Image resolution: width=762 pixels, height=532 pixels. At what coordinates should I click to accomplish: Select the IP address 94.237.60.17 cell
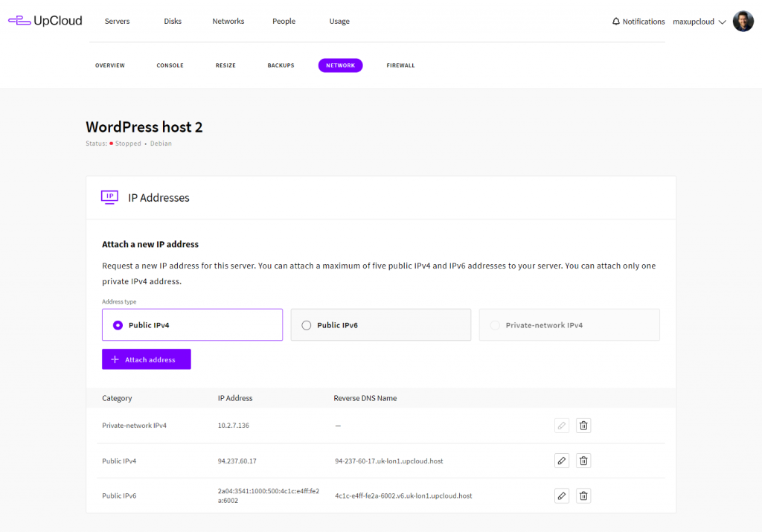(x=238, y=460)
